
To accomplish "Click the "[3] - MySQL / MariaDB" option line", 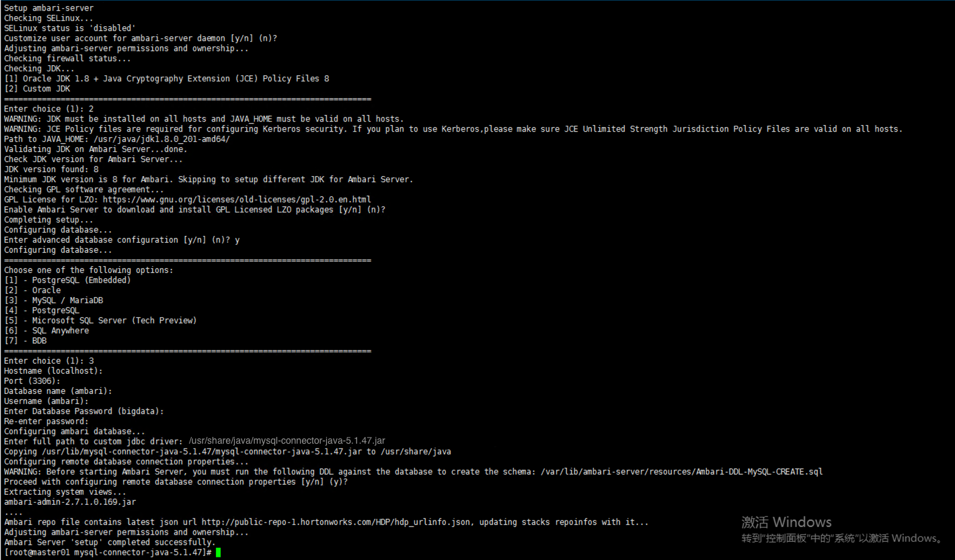I will point(54,301).
